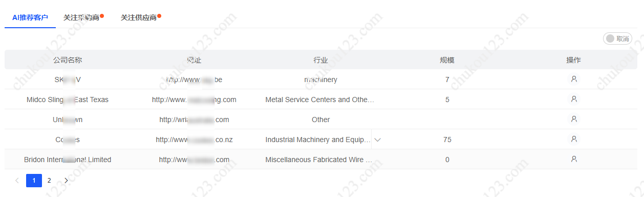This screenshot has height=197, width=644.
Task: Open the .be website link
Action: 194,80
